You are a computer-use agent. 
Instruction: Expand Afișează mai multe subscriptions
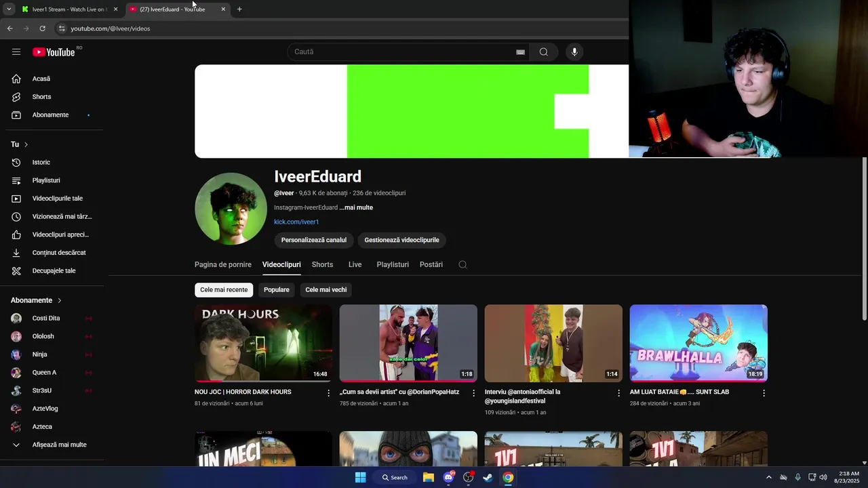[x=53, y=445]
